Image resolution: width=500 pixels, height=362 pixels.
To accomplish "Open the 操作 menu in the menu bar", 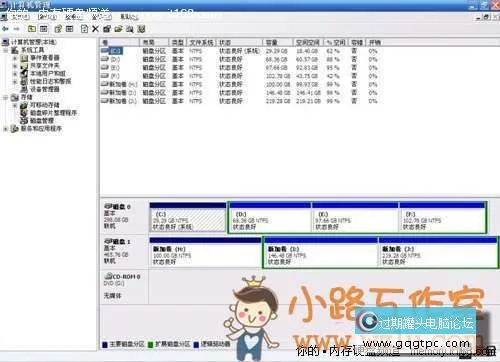I will 47,17.
